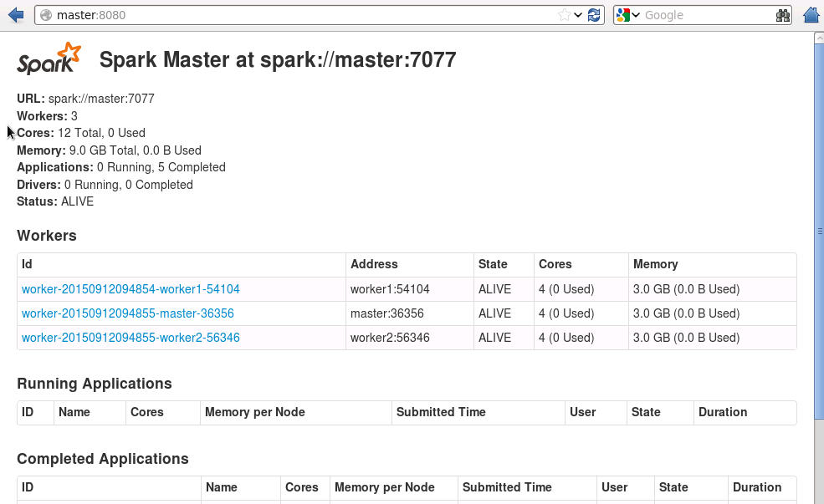Click the ALIVE state in worker1 row
The height and width of the screenshot is (504, 824).
tap(494, 289)
